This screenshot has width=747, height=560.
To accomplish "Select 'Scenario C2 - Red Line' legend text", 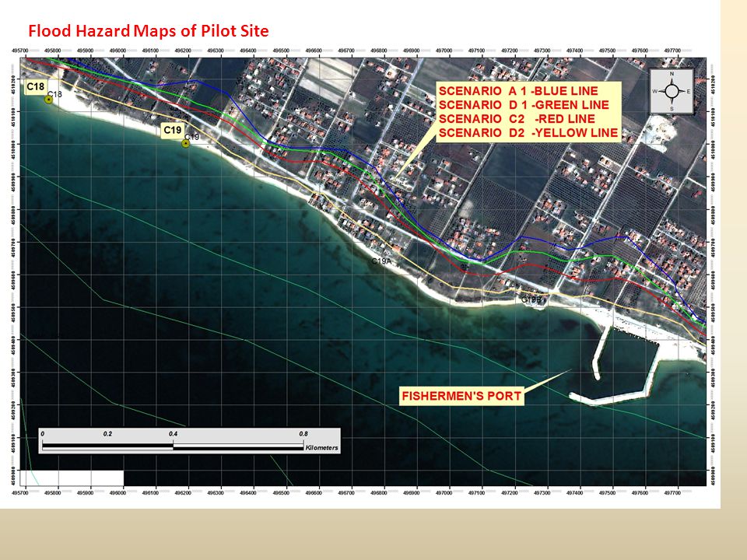I will (x=517, y=118).
